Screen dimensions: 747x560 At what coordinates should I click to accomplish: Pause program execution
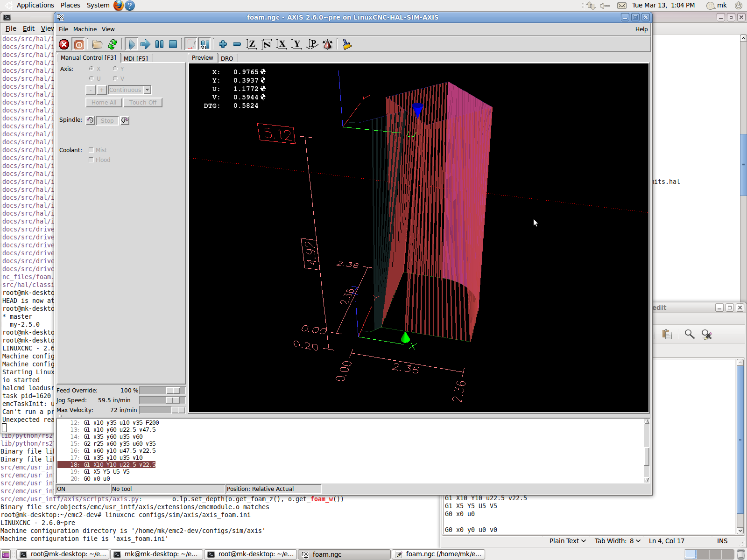pyautogui.click(x=159, y=44)
